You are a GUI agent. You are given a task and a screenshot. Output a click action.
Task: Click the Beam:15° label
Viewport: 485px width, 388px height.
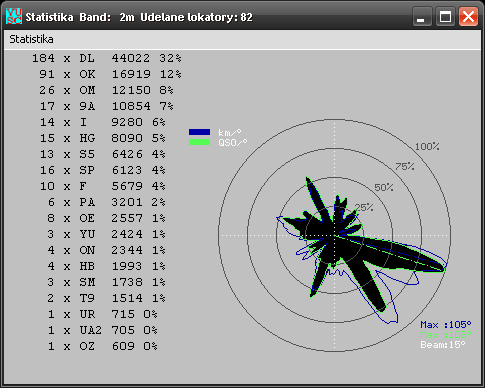443,344
